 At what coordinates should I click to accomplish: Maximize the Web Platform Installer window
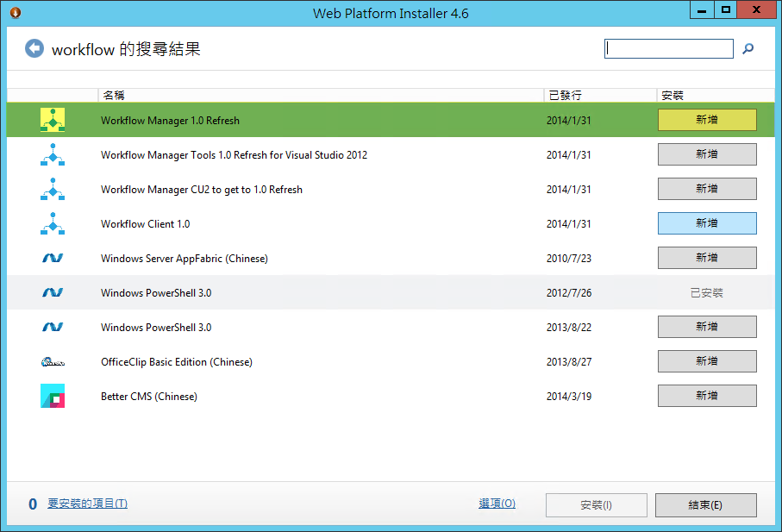(x=726, y=10)
